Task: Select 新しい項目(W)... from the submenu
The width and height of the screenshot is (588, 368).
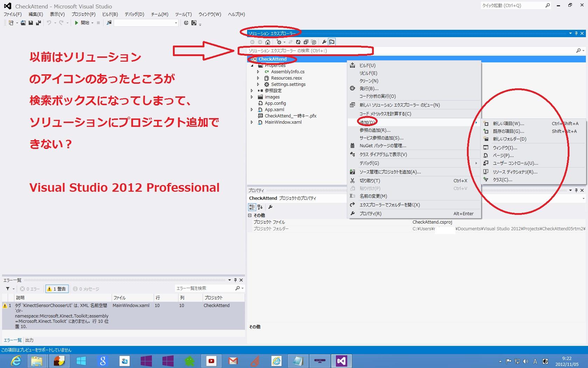Action: (508, 123)
